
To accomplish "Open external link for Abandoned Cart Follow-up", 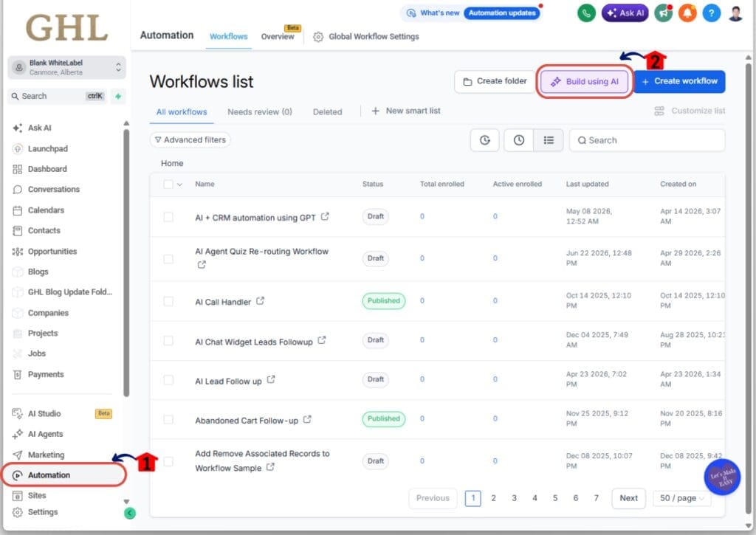I will (x=307, y=419).
